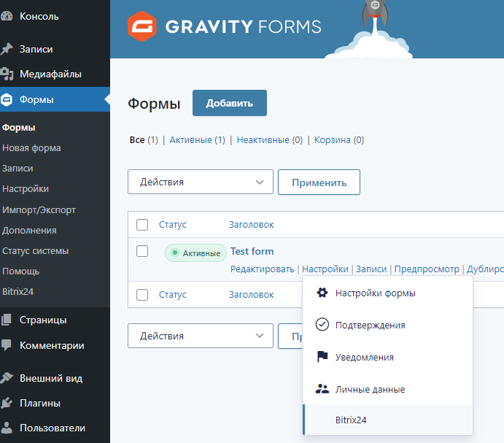Viewport: 504px width, 443px height.
Task: Click Предпросмотр under Test form
Action: (427, 269)
